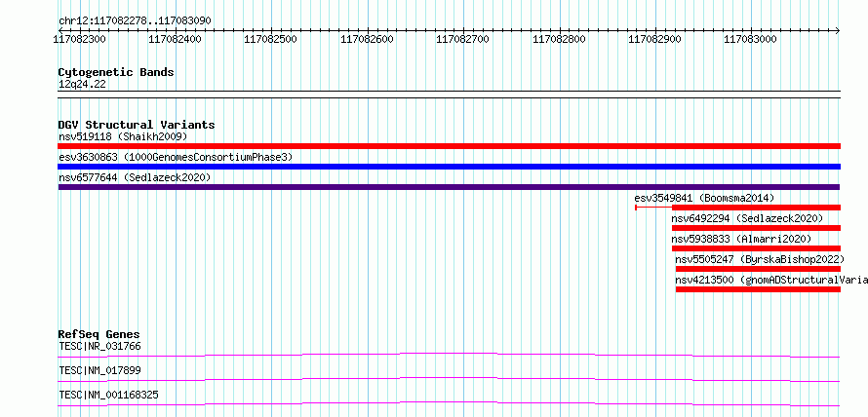The height and width of the screenshot is (417, 868).
Task: Click the TESC|NM_001168325 magenta gene line
Action: point(449,403)
